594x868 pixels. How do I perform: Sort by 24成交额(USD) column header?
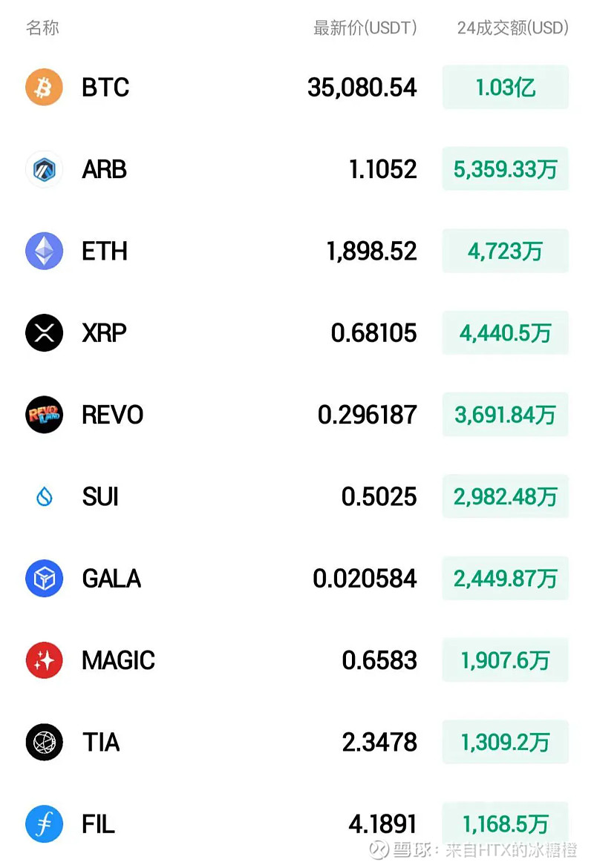[x=512, y=27]
